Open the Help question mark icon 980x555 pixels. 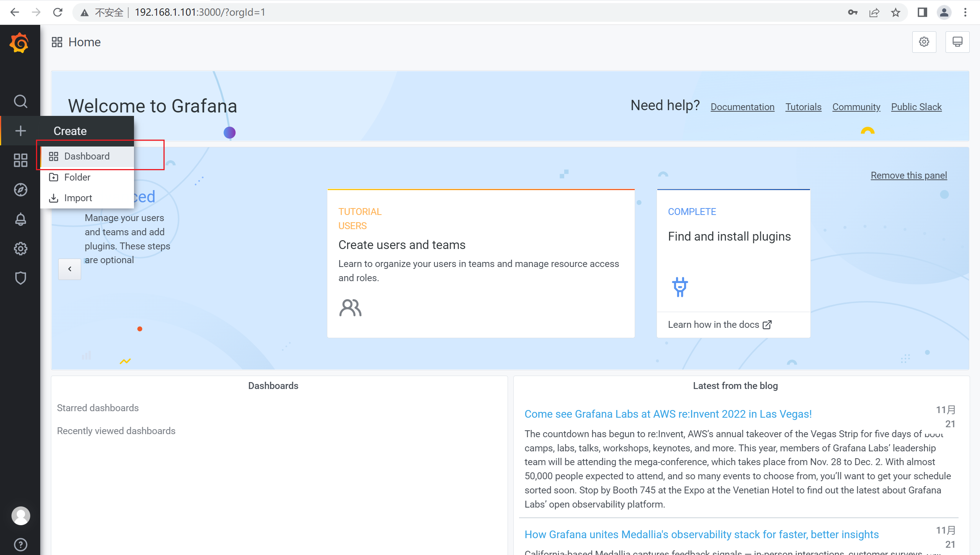pyautogui.click(x=20, y=544)
